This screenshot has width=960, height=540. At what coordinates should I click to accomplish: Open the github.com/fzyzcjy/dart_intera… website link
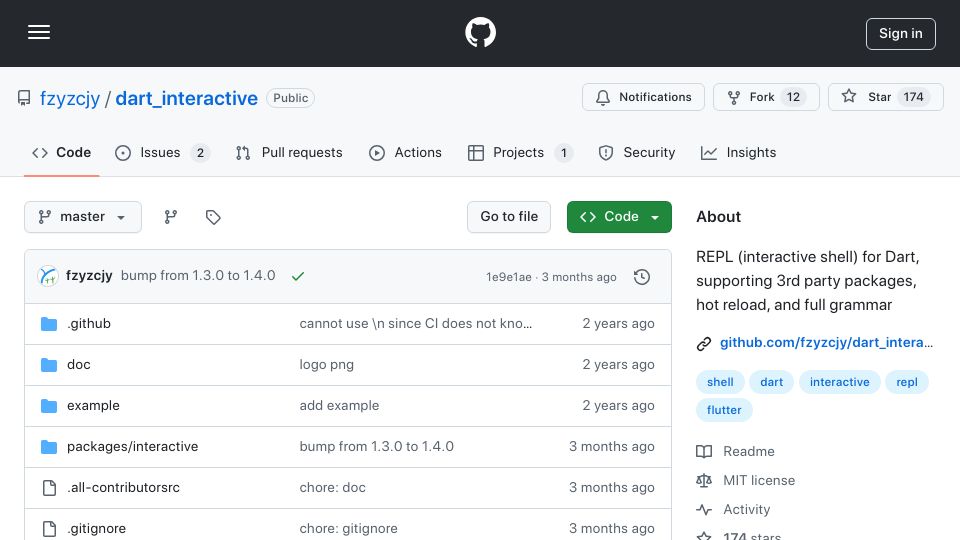[x=827, y=342]
